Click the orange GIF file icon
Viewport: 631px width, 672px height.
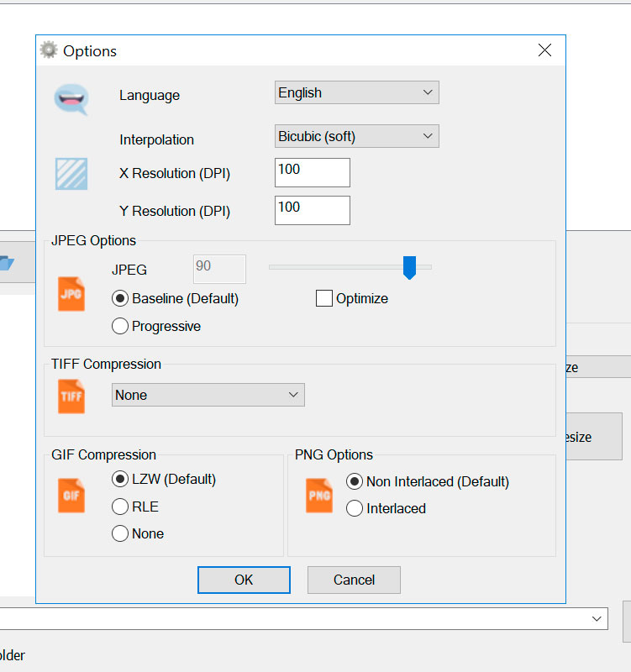(71, 496)
